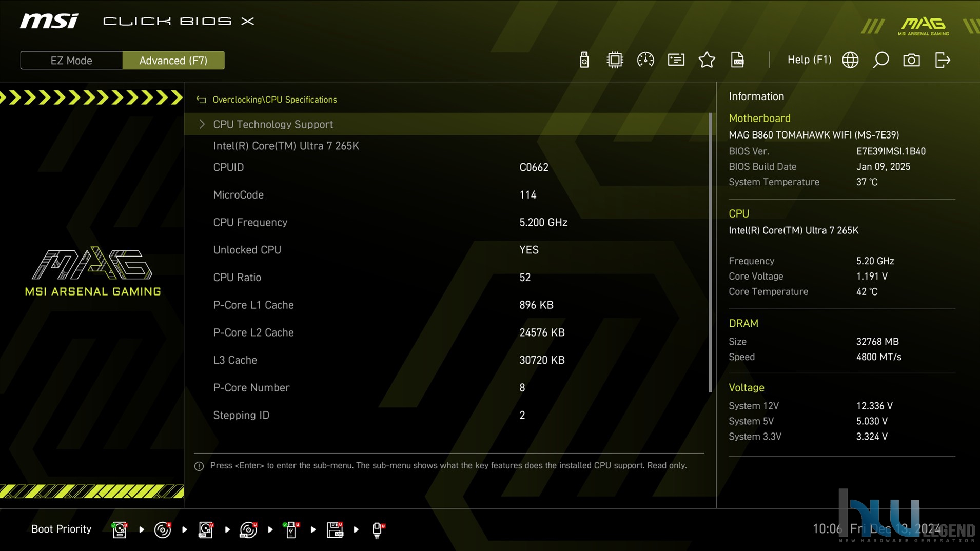Select the USB floppy boot device
The image size is (980, 551).
click(x=335, y=529)
